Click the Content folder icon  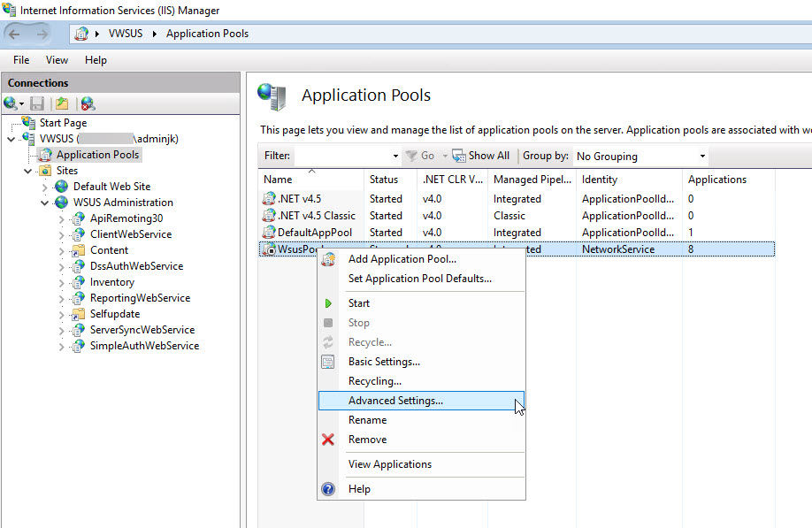[78, 250]
